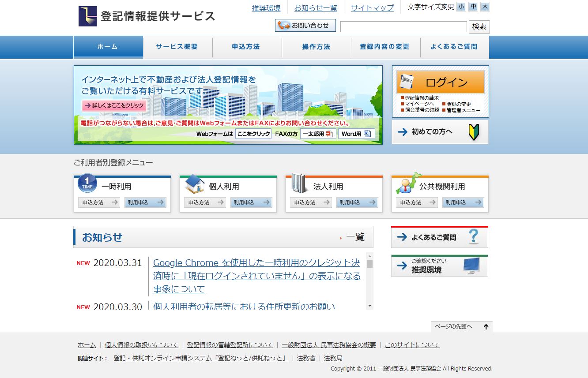Click the house icon for 個人利用
The width and height of the screenshot is (588, 378).
pyautogui.click(x=195, y=184)
